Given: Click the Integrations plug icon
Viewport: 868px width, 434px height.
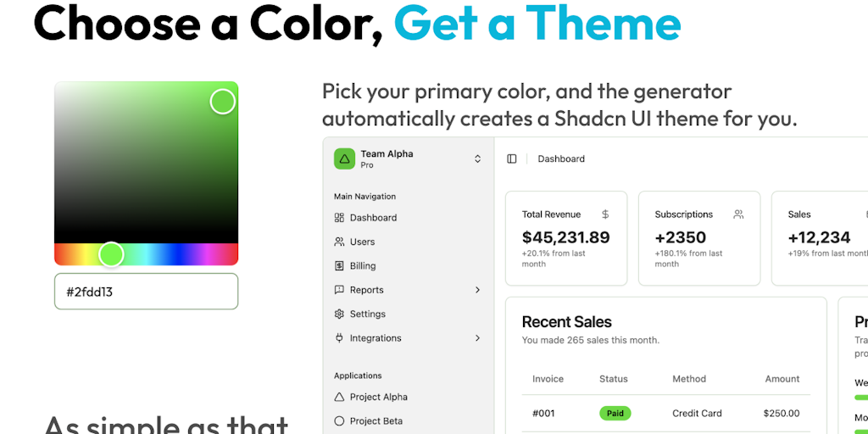Looking at the screenshot, I should [x=340, y=338].
